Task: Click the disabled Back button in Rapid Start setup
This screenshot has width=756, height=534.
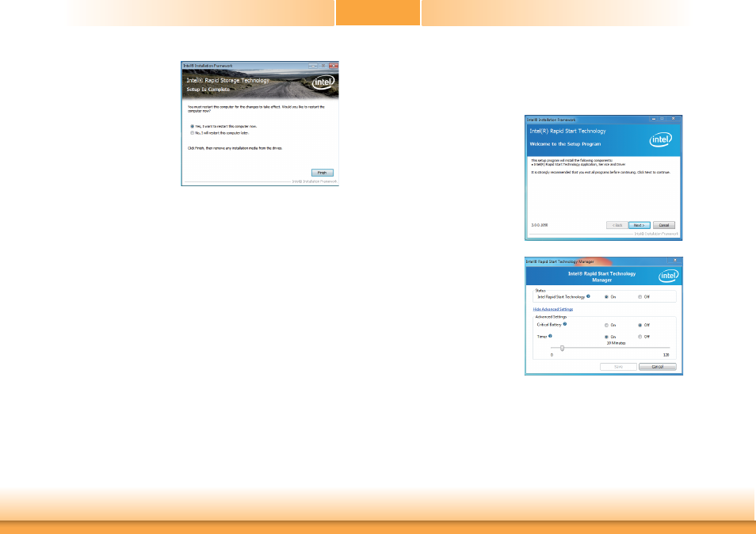Action: (x=617, y=225)
